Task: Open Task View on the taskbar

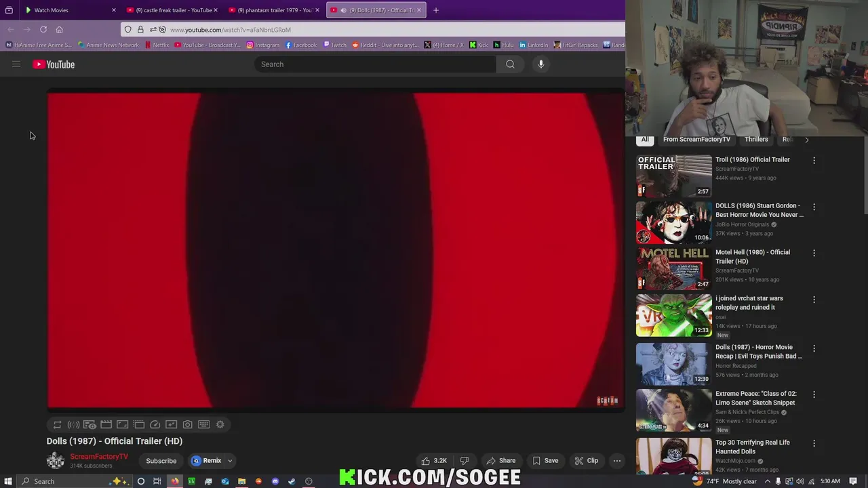Action: pyautogui.click(x=157, y=481)
